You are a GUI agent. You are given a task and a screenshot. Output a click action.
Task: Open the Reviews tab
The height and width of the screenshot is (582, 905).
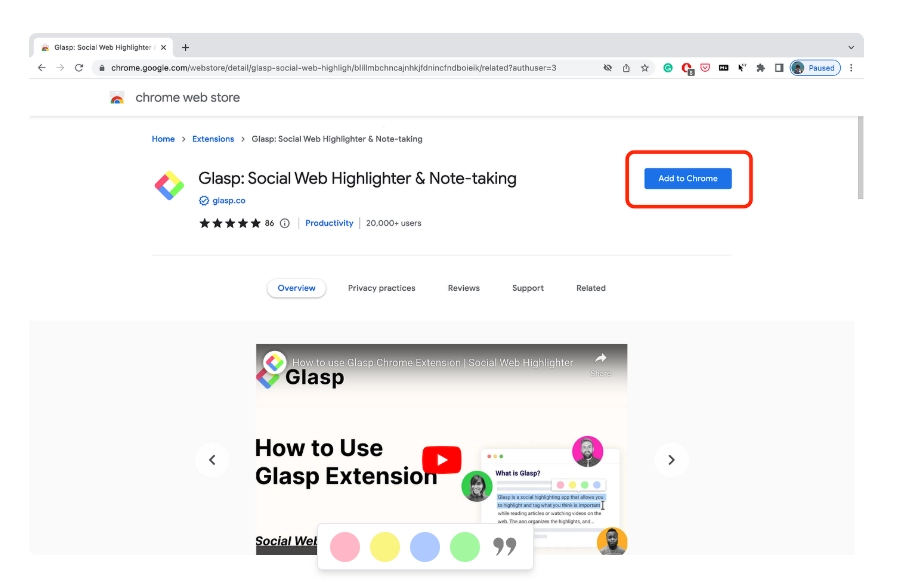tap(463, 288)
